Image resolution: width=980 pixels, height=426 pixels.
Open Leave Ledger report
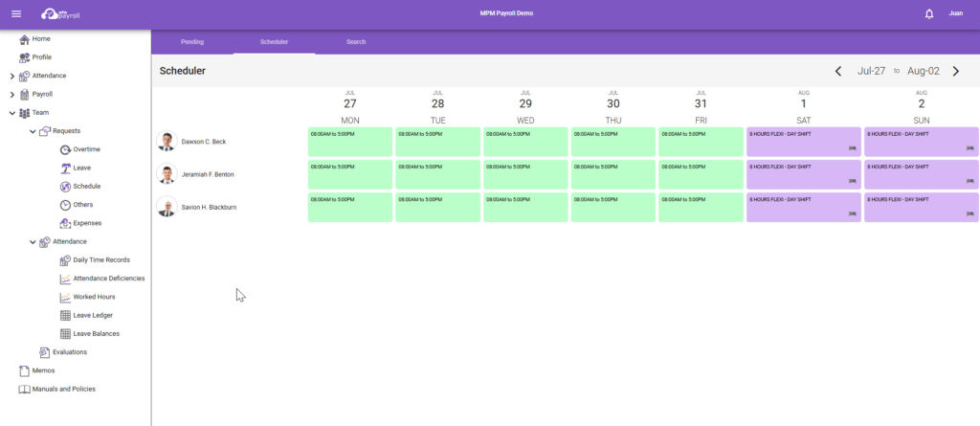click(x=93, y=315)
